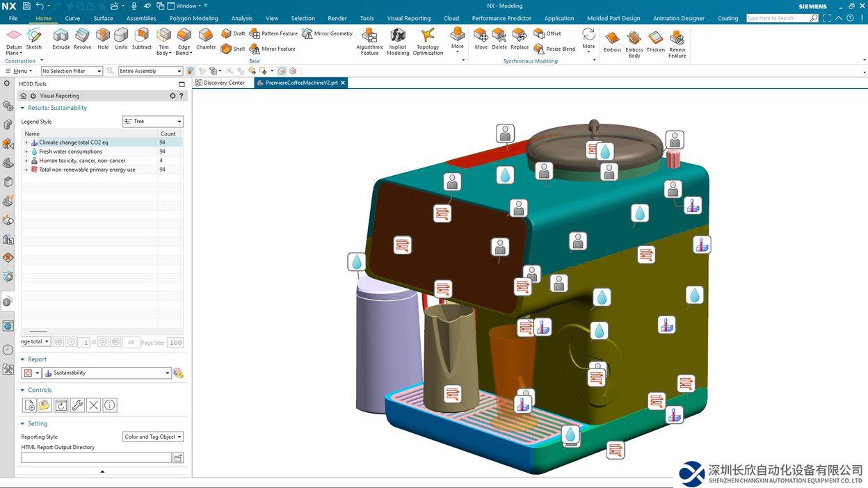
Task: Collapse the Results: Sustainability section
Action: tap(22, 108)
